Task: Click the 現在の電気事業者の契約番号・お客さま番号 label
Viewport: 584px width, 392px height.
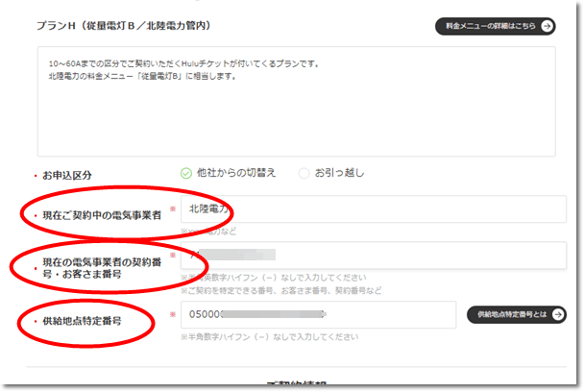Action: [x=102, y=268]
